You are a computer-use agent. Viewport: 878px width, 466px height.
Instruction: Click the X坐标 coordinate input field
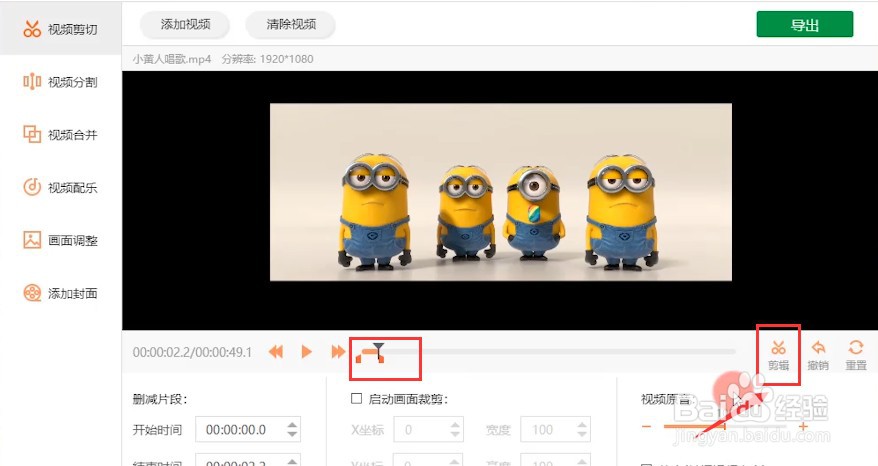(428, 430)
